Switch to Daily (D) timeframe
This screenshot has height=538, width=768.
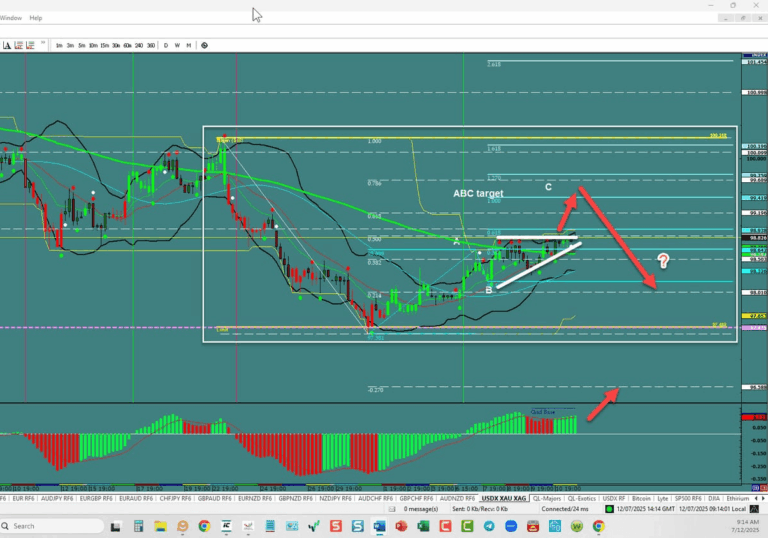pyautogui.click(x=166, y=46)
